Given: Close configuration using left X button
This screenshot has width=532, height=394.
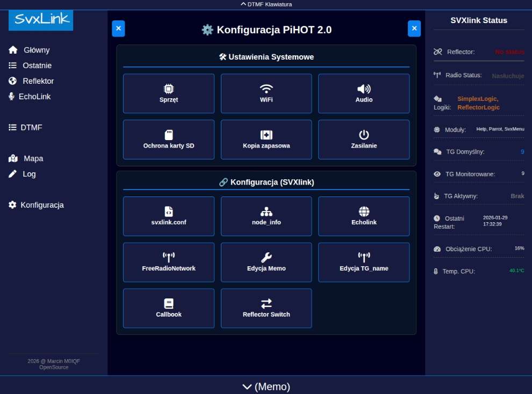Looking at the screenshot, I should coord(118,28).
